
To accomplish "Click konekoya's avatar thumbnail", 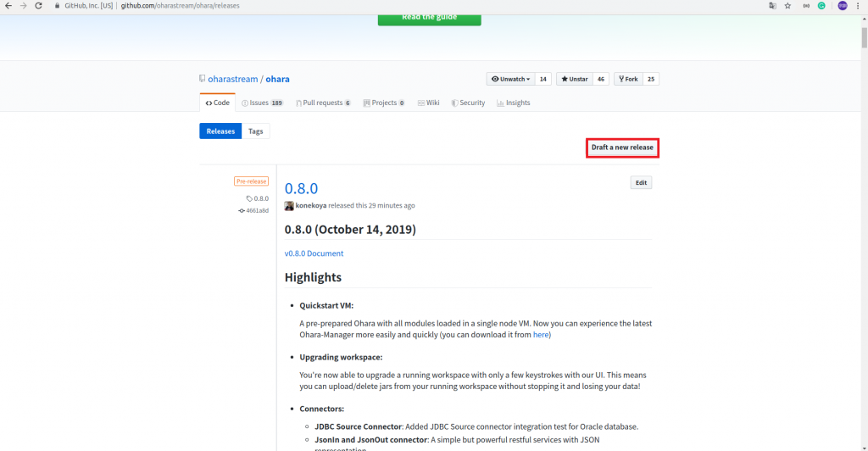I will (289, 206).
